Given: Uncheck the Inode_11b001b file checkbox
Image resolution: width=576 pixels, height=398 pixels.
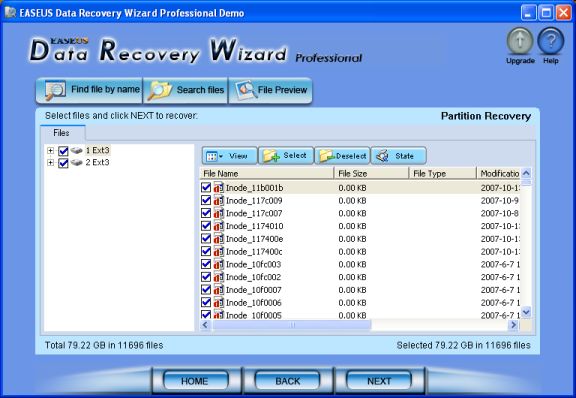Looking at the screenshot, I should pos(206,187).
